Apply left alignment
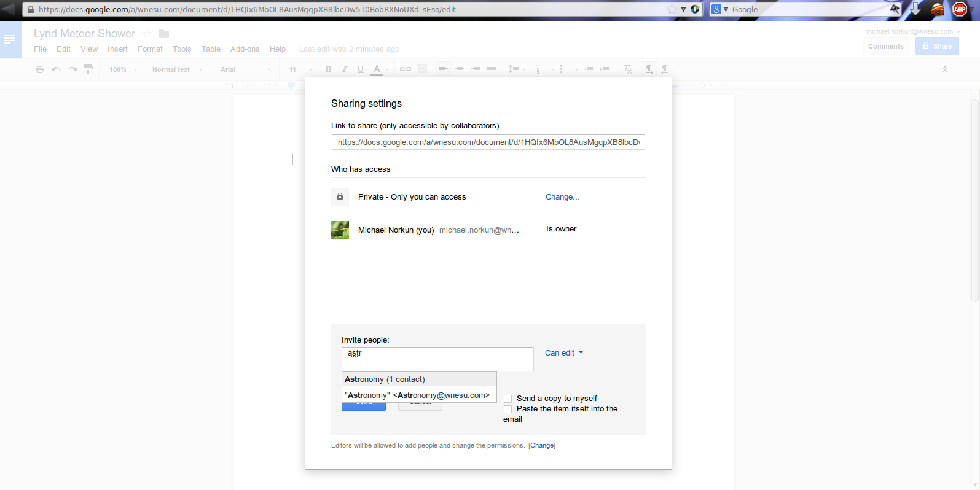Screen dimensions: 980x490 (443, 69)
